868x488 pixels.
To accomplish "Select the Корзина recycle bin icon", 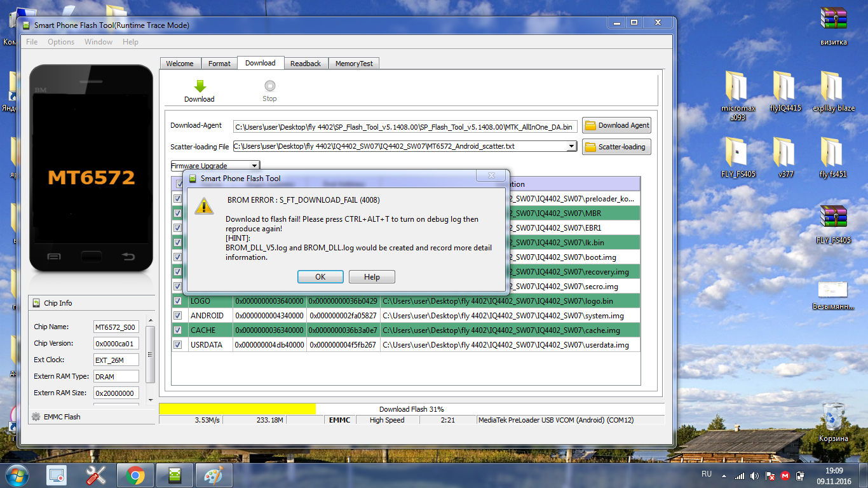I will point(833,423).
